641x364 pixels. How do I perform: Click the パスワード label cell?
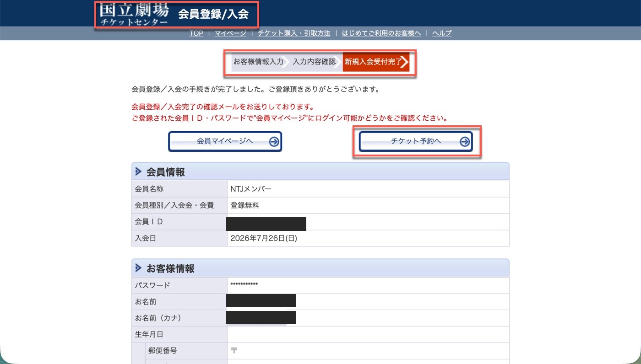point(179,285)
